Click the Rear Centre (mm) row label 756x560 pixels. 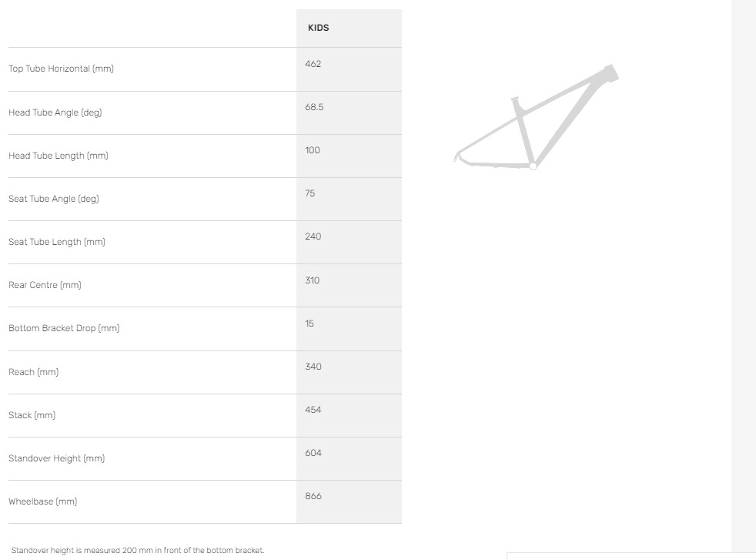pos(45,285)
